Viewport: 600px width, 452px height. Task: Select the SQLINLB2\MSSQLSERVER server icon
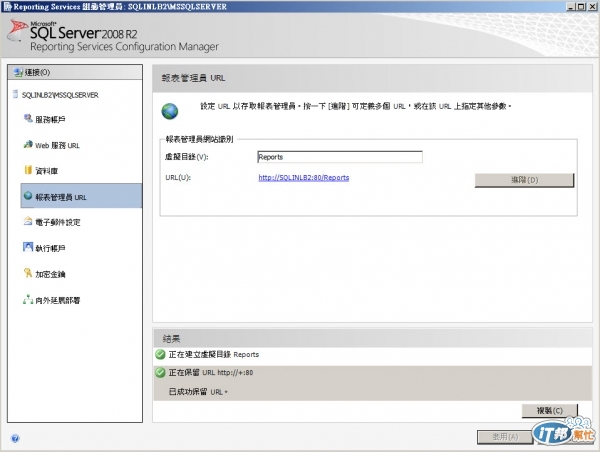[x=15, y=94]
